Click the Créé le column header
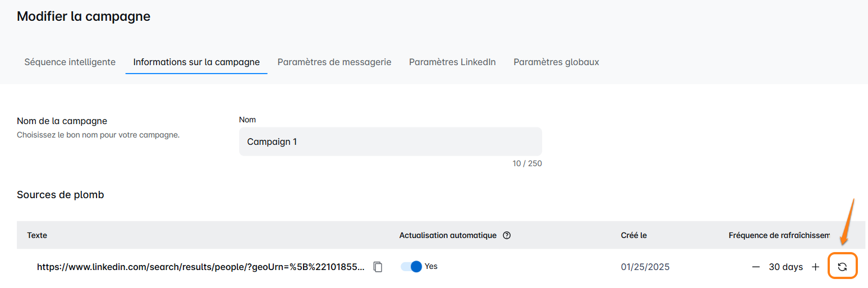868x288 pixels. [634, 236]
